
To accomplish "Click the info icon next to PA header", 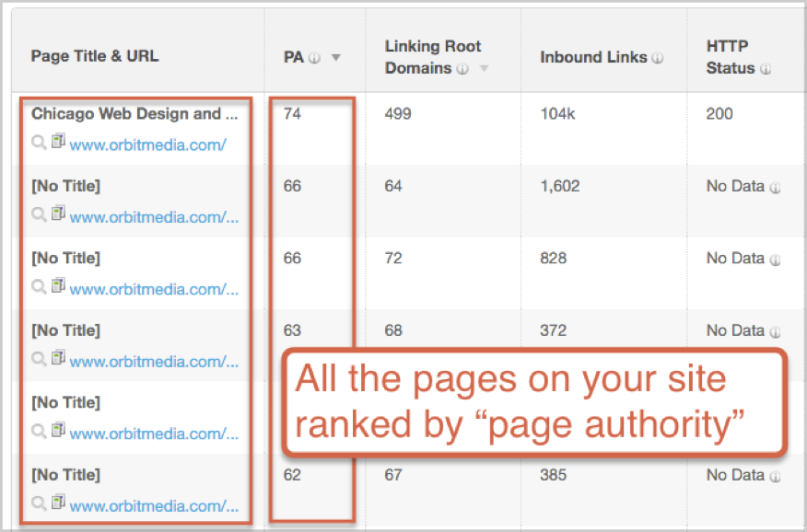I will 314,57.
